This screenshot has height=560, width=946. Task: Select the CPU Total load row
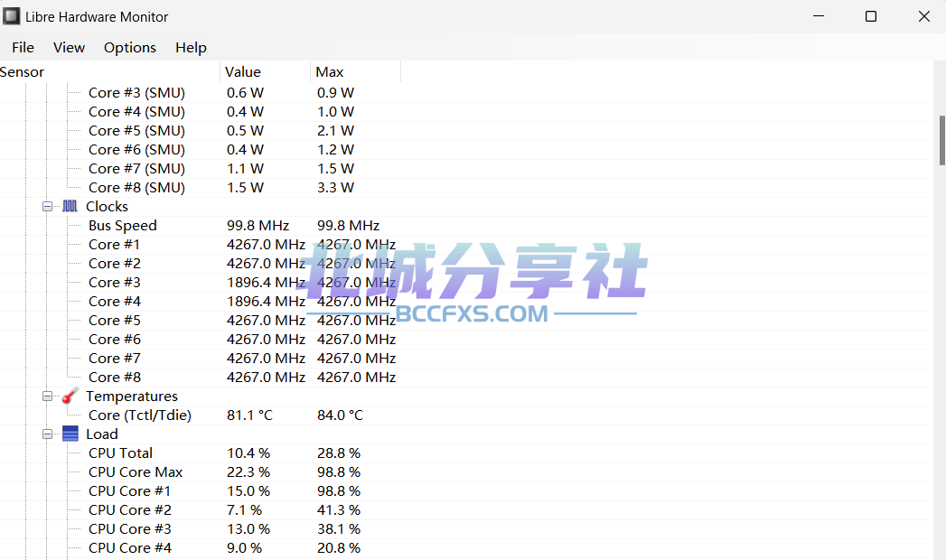[466, 453]
